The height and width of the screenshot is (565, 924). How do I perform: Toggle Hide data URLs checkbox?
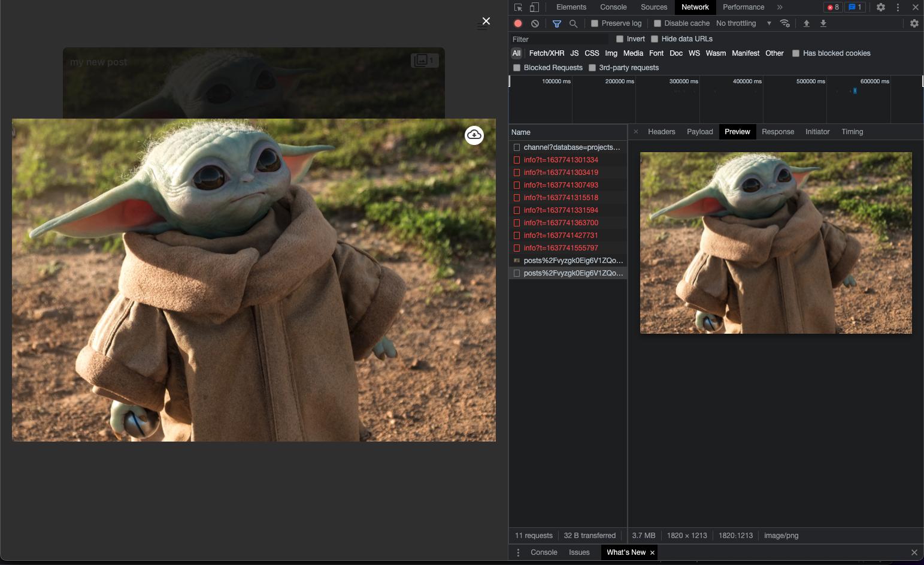[x=655, y=39]
